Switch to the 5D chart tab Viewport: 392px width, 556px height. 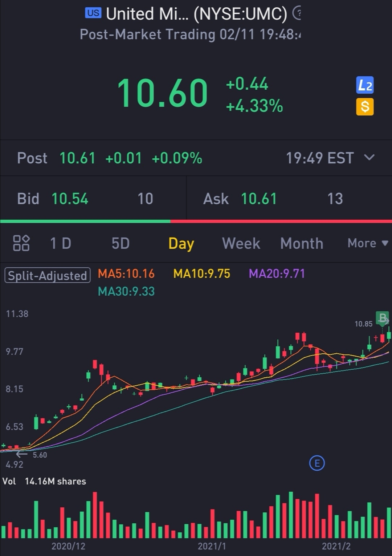[121, 243]
